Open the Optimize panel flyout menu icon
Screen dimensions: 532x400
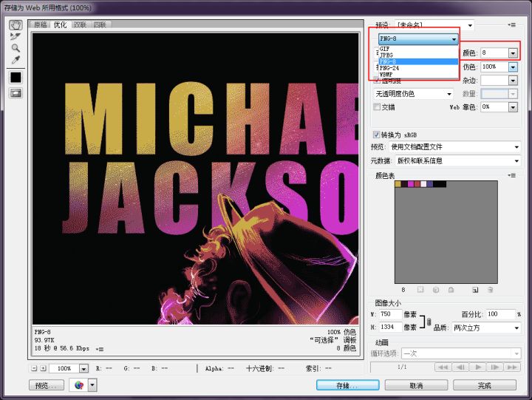512,25
